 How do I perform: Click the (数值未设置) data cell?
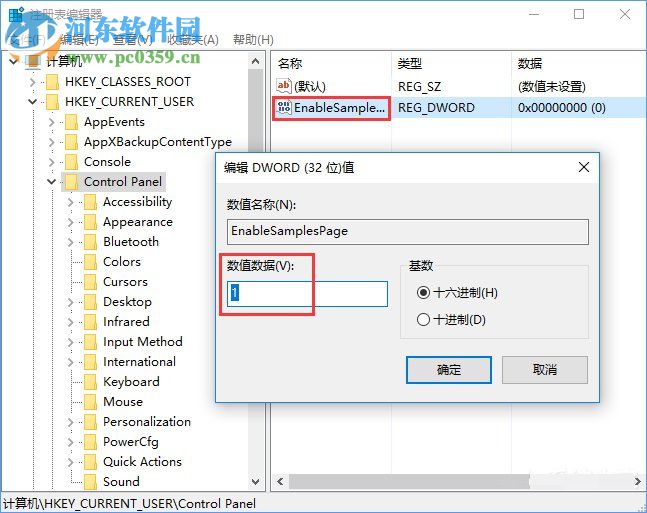click(552, 86)
